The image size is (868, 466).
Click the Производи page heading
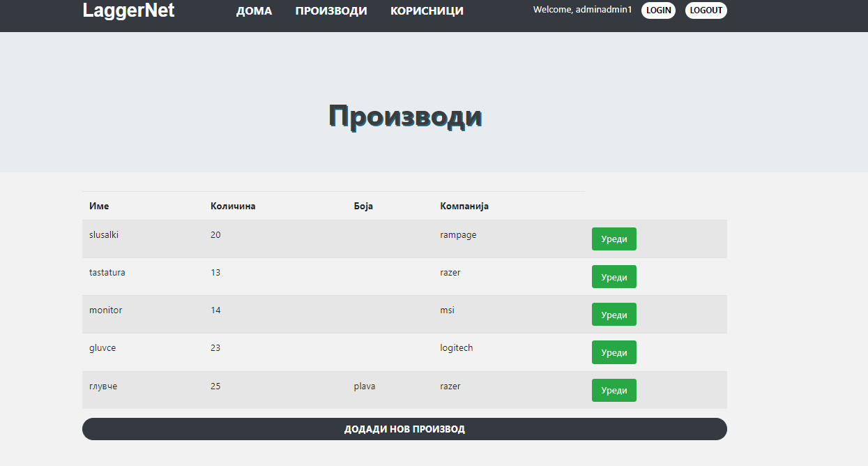[x=405, y=116]
